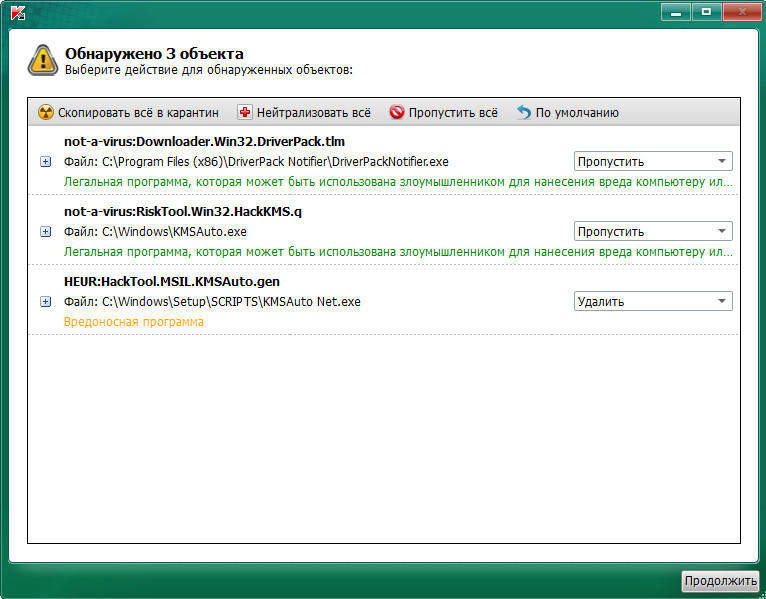Screen dimensions: 766x599
Task: Select not-a-virus:RiskTool.Win32.HackKMS.q threat name
Action: click(x=183, y=212)
